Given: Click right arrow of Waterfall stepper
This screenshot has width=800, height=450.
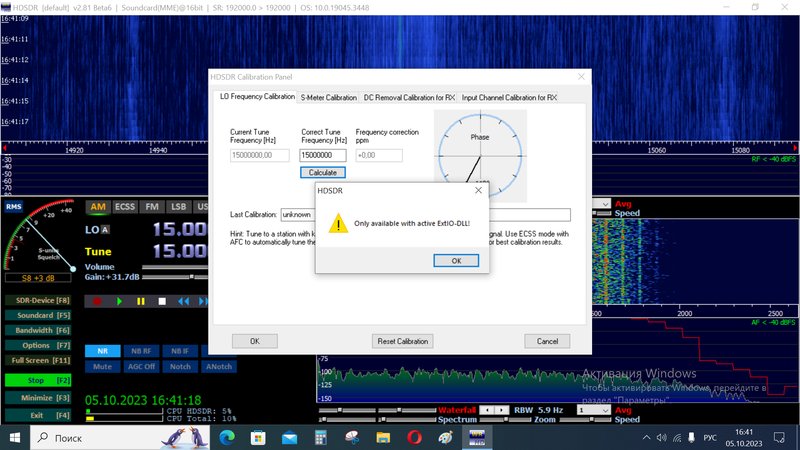Looking at the screenshot, I should [x=502, y=410].
